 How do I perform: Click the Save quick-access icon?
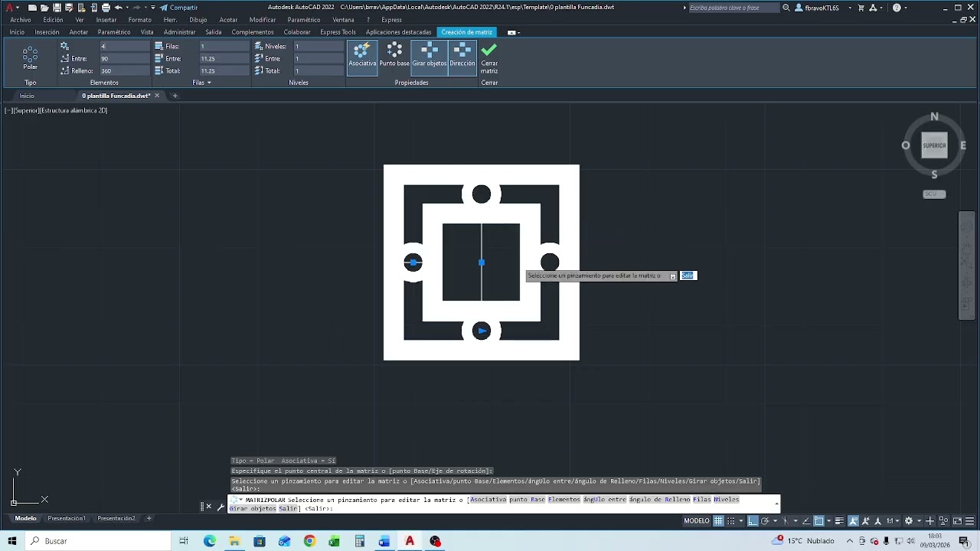(x=57, y=8)
